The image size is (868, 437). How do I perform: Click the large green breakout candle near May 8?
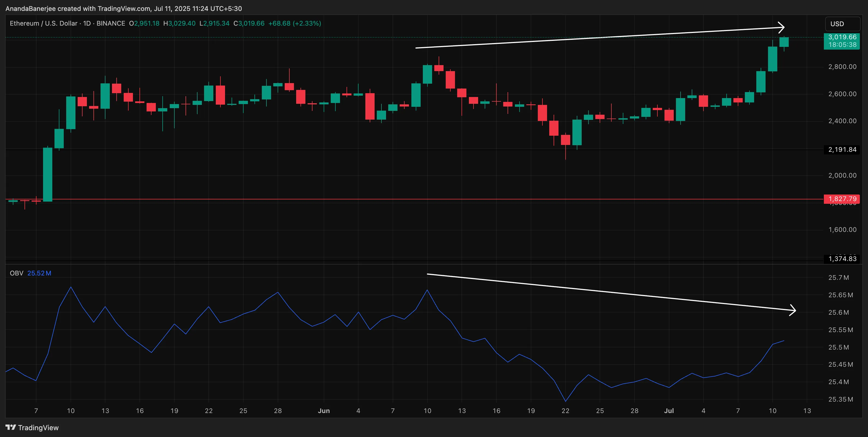48,175
